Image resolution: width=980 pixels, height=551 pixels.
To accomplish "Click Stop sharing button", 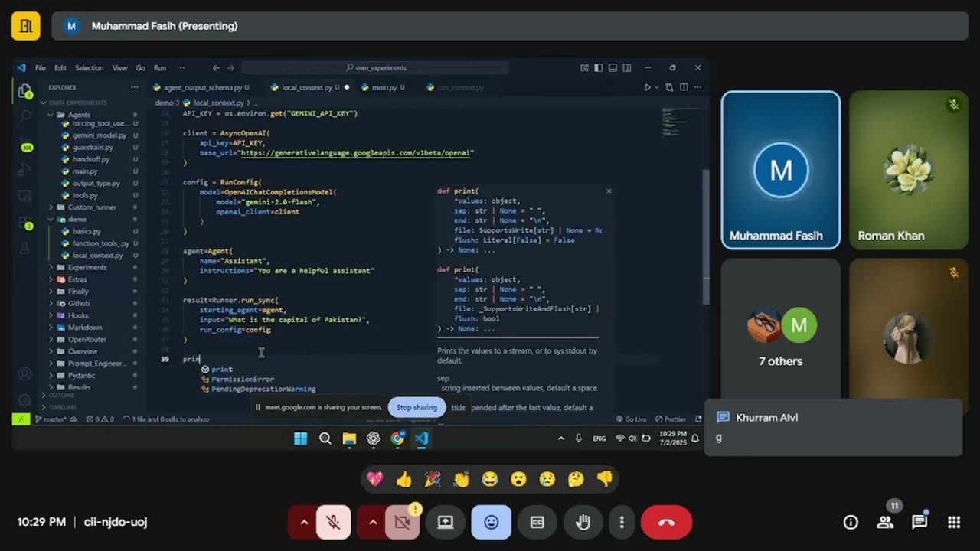I will coord(416,407).
